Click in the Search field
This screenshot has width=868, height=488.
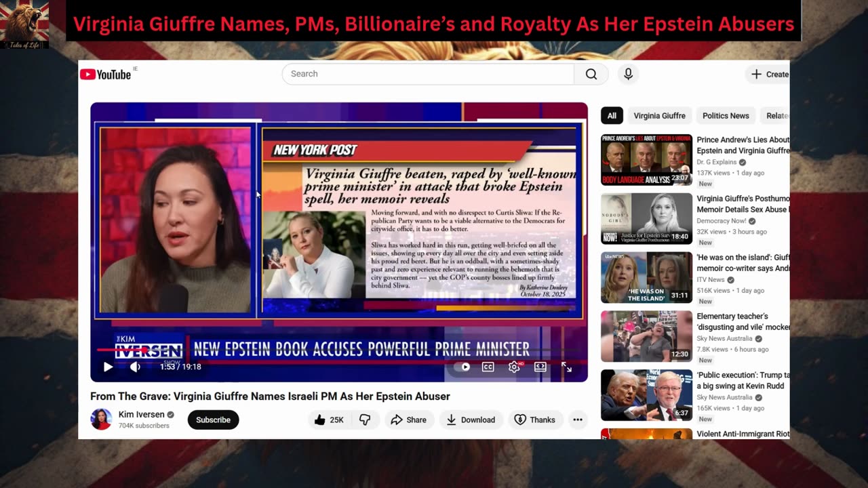429,74
